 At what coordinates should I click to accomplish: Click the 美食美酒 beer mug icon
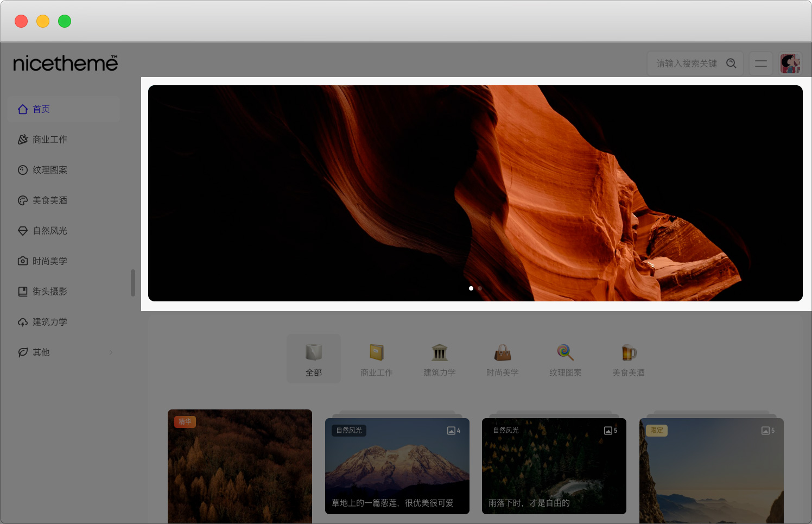pos(629,352)
